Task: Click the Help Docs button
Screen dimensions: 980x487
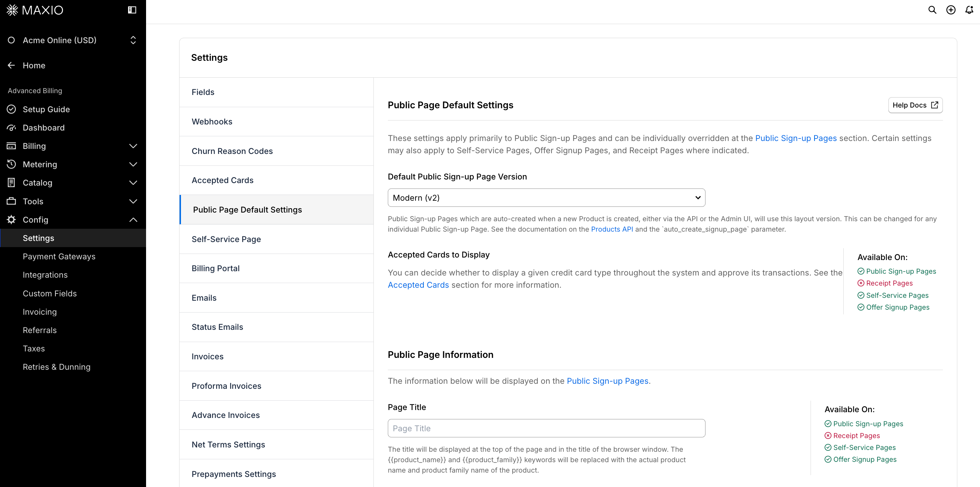Action: (915, 105)
